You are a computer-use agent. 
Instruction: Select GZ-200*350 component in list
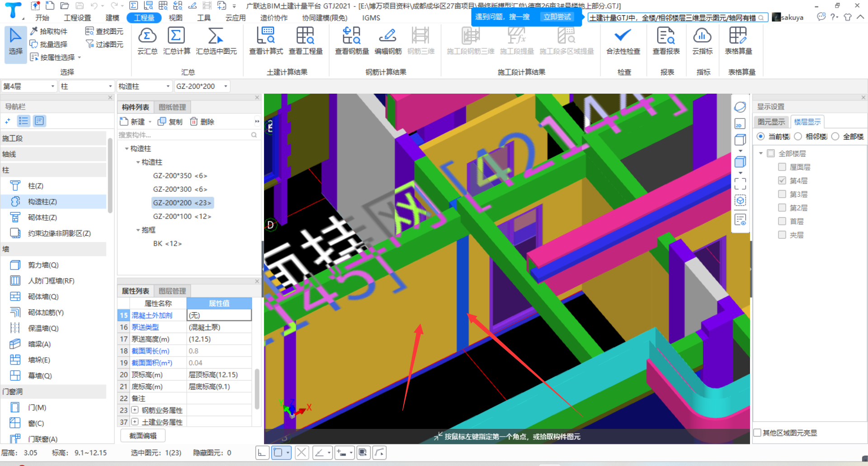(x=180, y=176)
